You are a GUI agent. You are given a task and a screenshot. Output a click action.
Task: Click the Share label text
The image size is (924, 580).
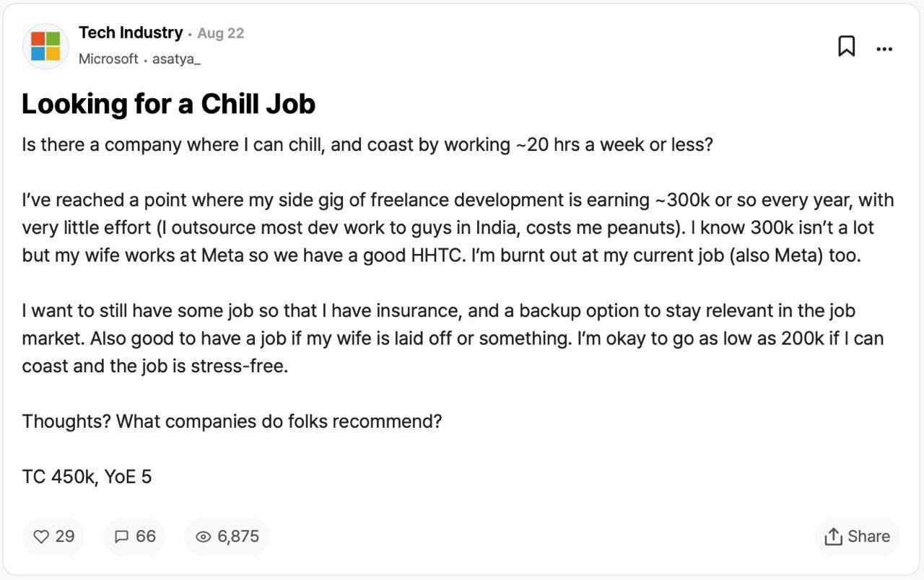tap(869, 536)
